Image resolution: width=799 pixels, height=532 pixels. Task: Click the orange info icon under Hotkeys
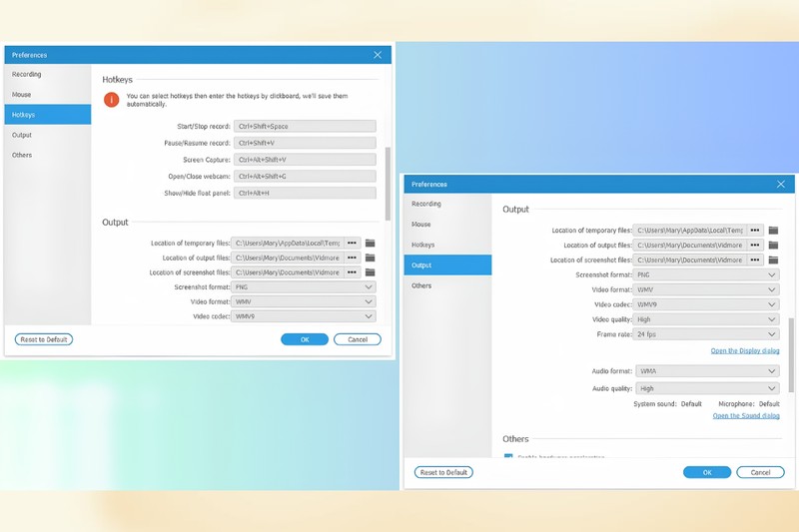point(111,100)
